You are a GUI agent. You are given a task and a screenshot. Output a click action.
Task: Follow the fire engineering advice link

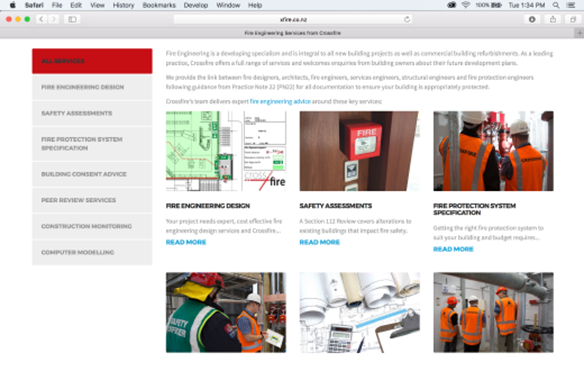pos(280,101)
